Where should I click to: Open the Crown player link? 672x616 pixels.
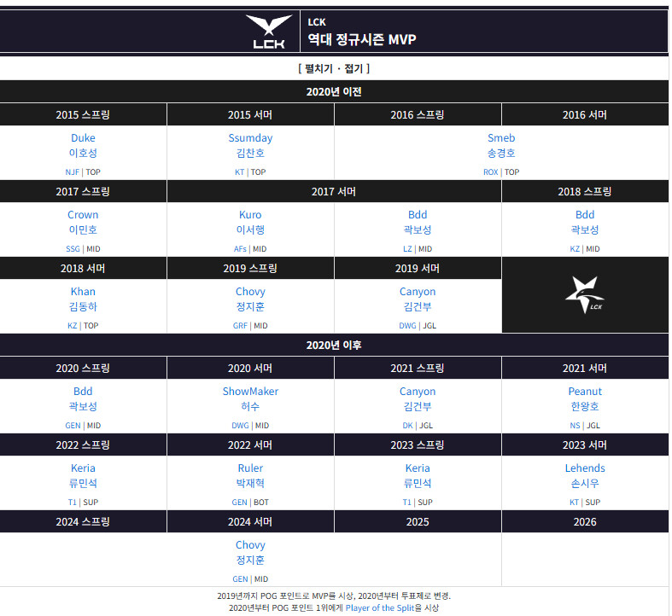pos(83,215)
